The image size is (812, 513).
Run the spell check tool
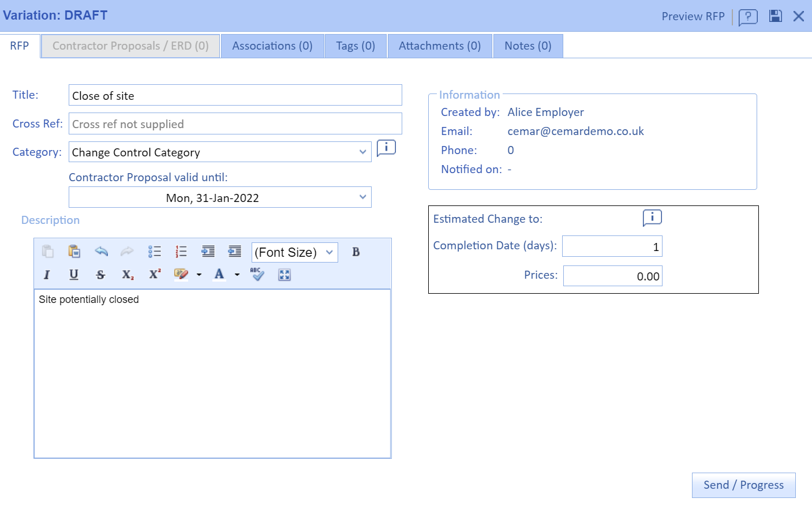coord(257,275)
